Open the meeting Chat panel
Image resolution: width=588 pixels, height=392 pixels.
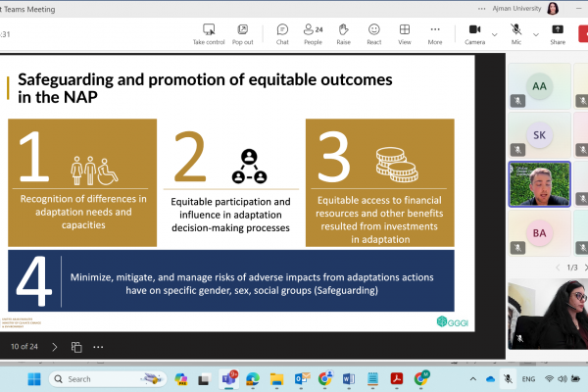tap(282, 34)
